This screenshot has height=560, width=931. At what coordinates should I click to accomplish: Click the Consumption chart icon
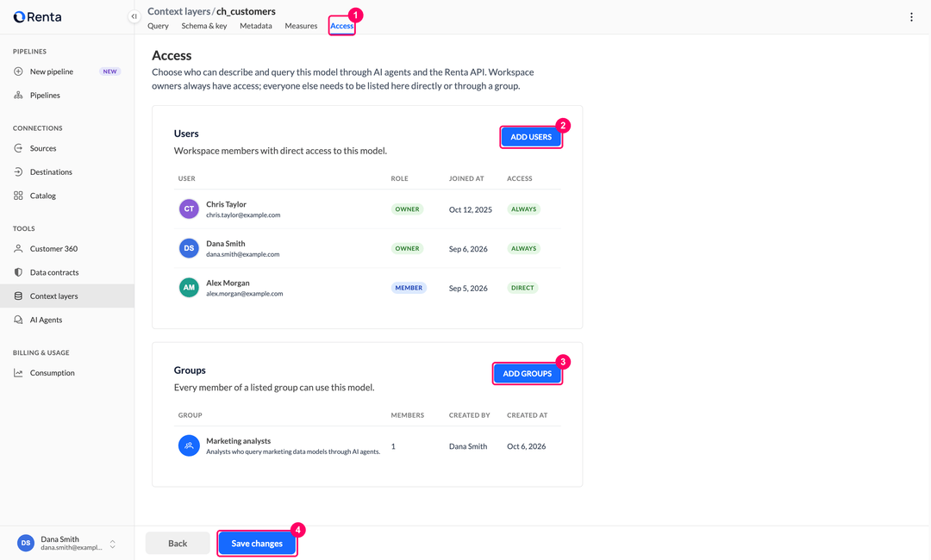18,372
